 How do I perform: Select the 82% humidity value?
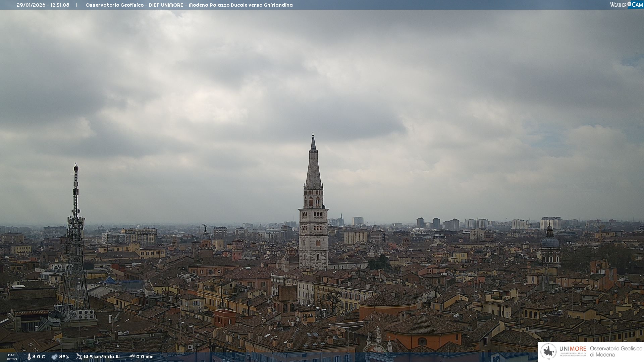click(64, 357)
